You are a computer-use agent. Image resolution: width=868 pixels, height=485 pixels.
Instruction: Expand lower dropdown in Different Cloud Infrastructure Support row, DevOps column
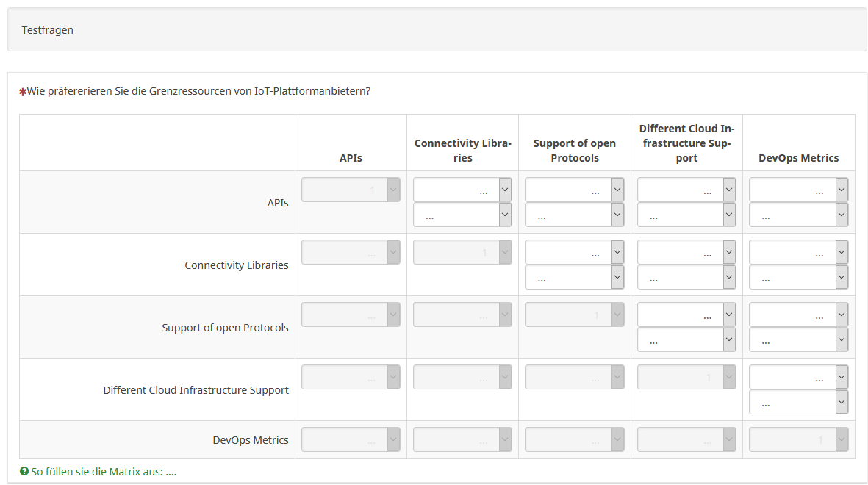pyautogui.click(x=798, y=402)
